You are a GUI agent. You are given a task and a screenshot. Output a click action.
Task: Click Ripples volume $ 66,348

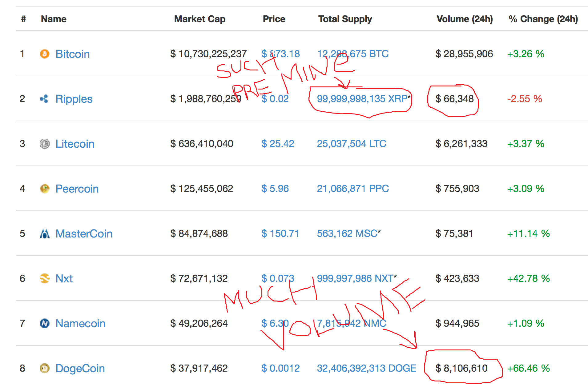click(x=454, y=99)
